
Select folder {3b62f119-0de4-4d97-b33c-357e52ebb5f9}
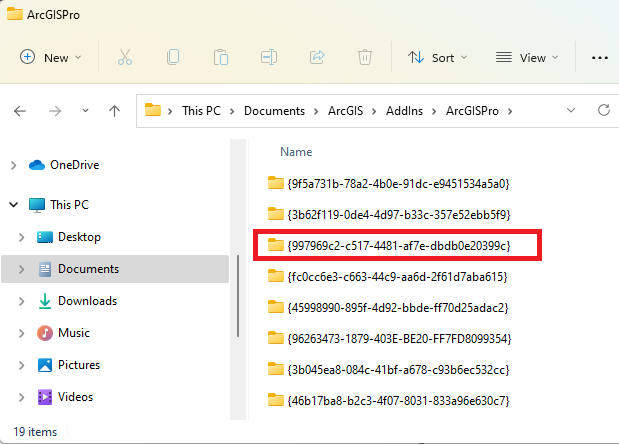(389, 214)
